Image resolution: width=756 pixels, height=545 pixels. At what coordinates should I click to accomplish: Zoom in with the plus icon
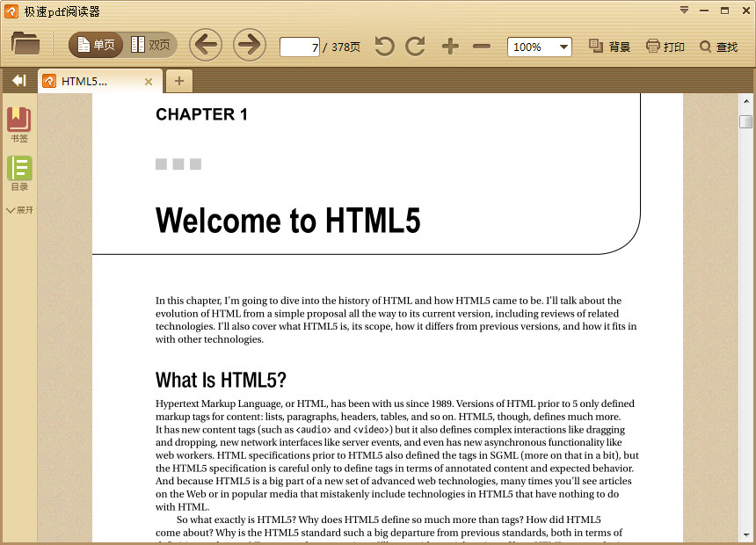(450, 47)
